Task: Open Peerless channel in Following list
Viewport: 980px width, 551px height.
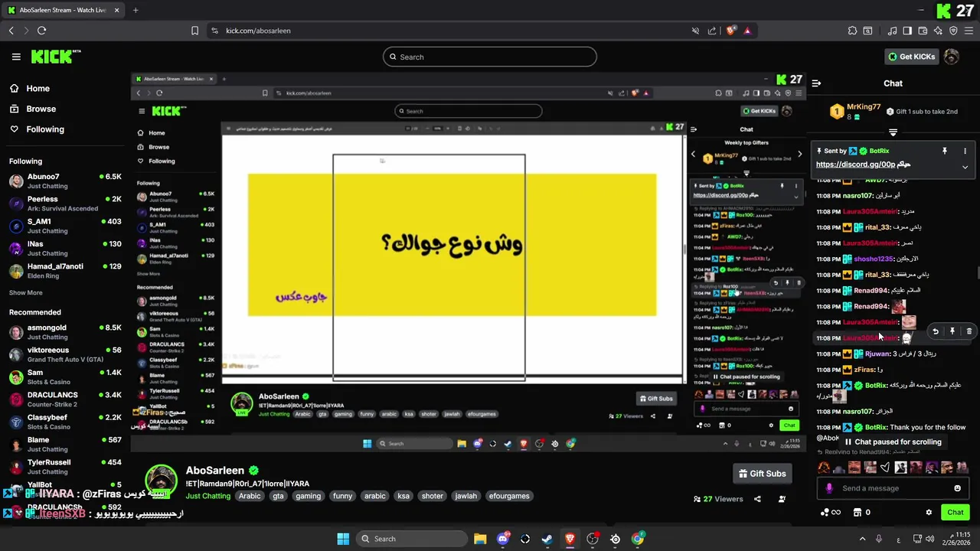Action: click(65, 204)
